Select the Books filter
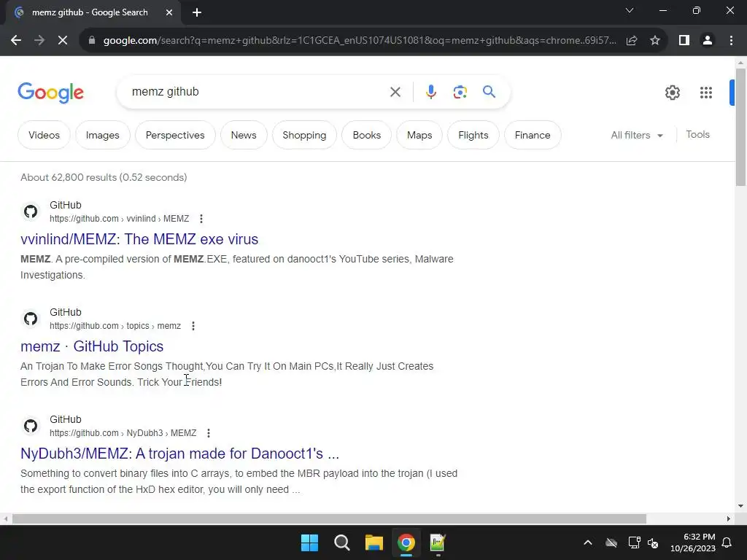Screen dimensions: 747x560 tap(367, 135)
